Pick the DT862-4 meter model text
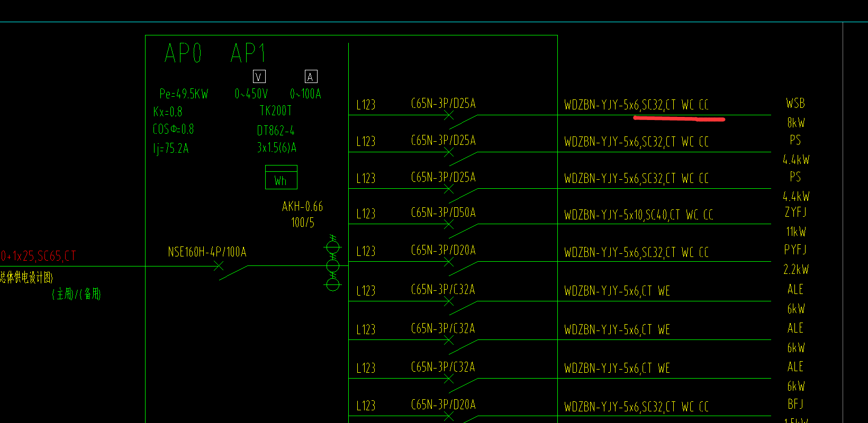Viewport: 868px width, 423px height. pyautogui.click(x=276, y=131)
